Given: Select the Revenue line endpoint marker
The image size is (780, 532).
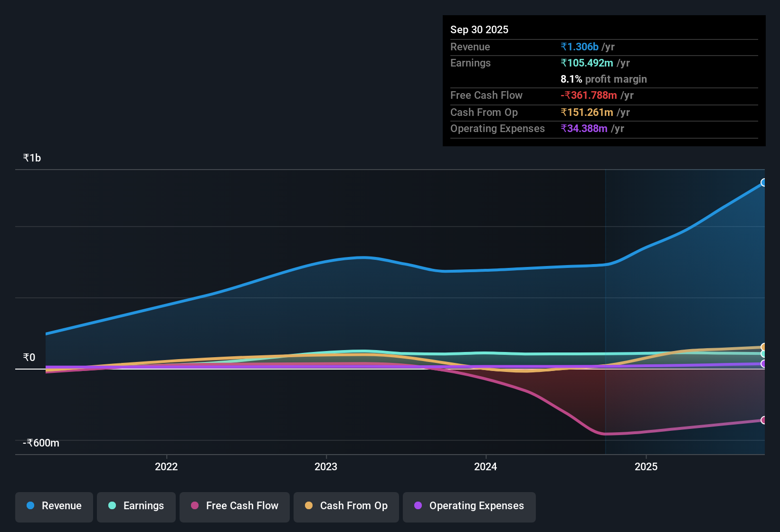Looking at the screenshot, I should pyautogui.click(x=764, y=182).
